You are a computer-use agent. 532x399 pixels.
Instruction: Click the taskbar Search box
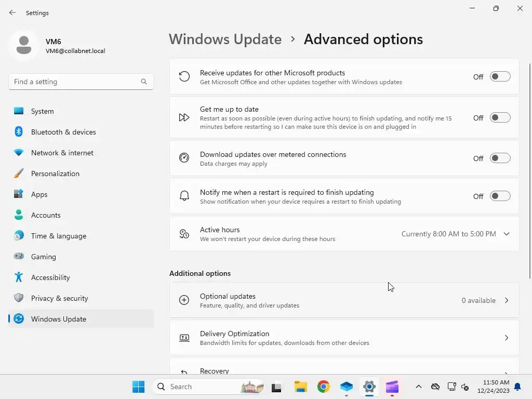point(208,387)
